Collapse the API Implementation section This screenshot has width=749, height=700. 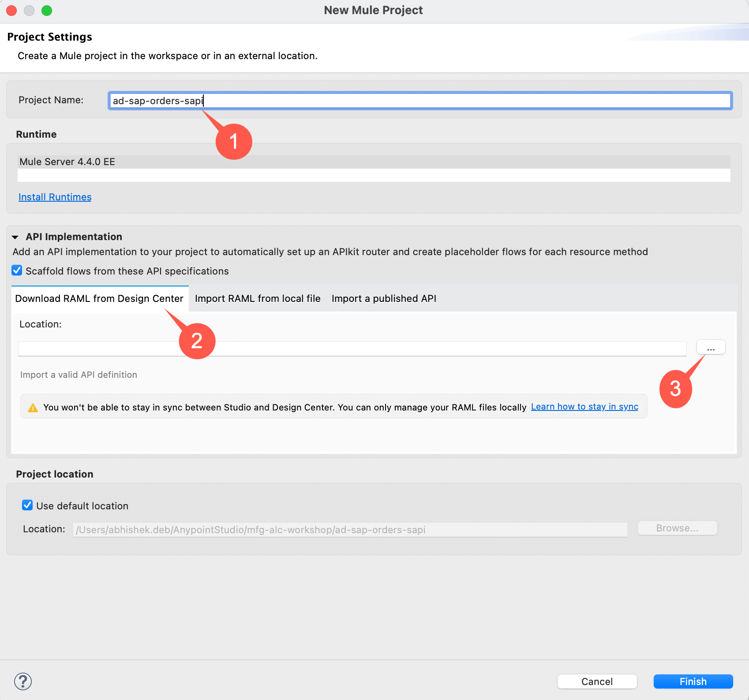pos(15,237)
